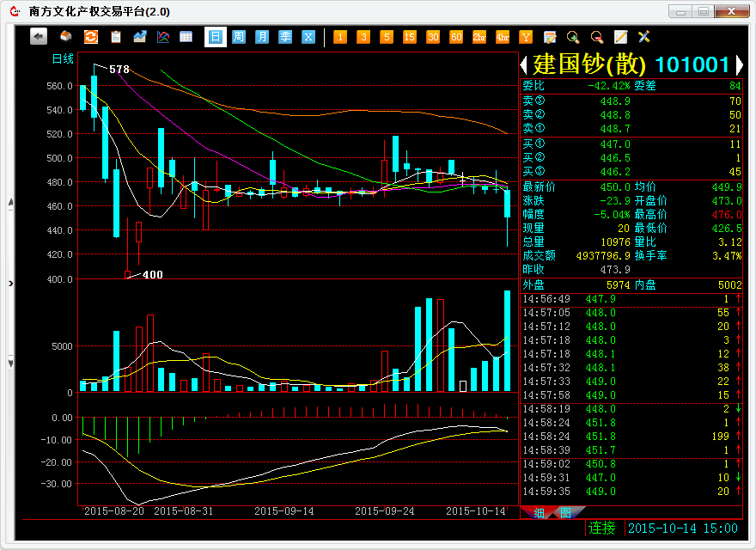The width and height of the screenshot is (756, 550).
Task: Switch to weekly (周) K-line period
Action: pos(239,36)
